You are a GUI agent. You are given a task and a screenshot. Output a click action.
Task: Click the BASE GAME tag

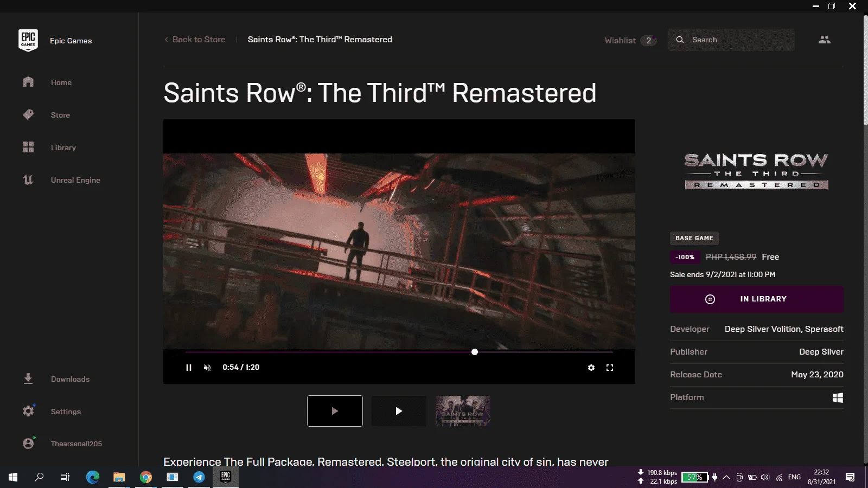[694, 238]
